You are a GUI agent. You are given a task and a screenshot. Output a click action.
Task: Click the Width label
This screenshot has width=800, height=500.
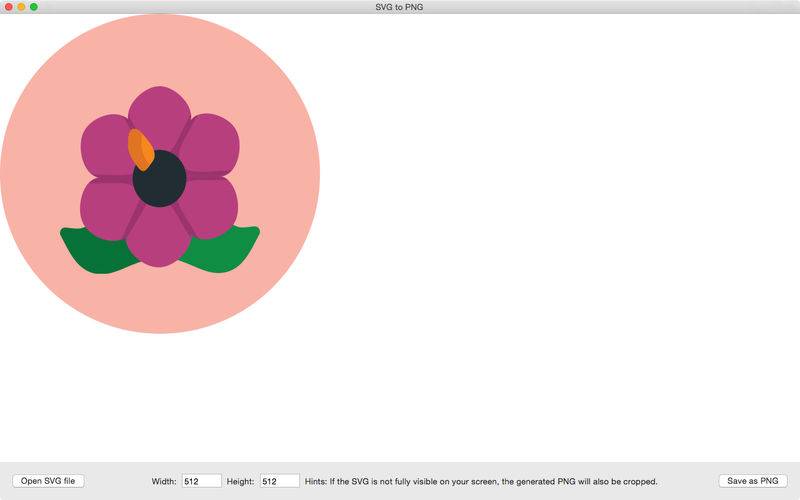pyautogui.click(x=164, y=481)
